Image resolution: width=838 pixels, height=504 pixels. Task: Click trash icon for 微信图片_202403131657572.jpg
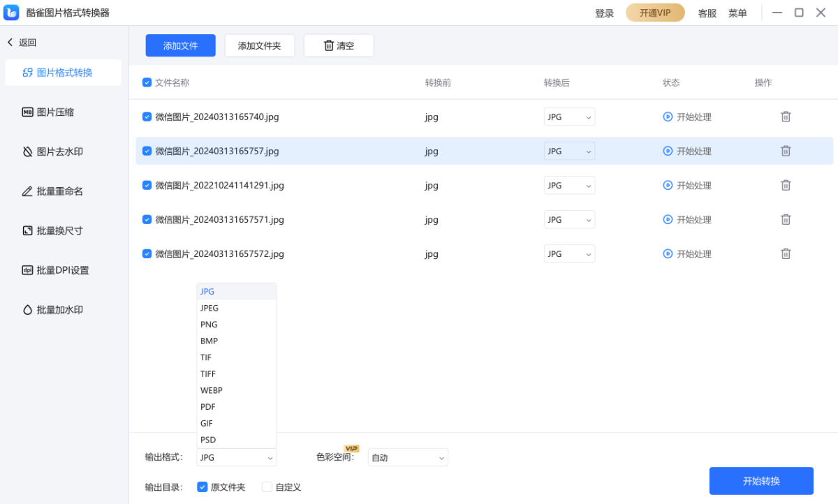click(786, 253)
